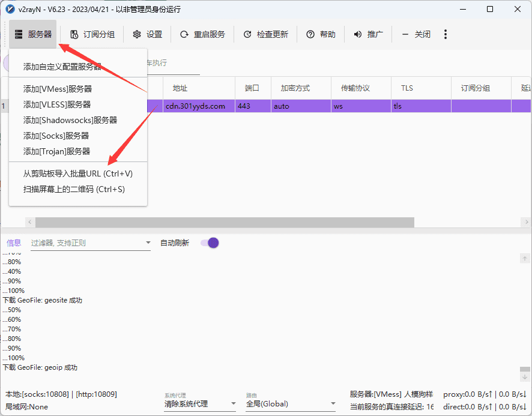The image size is (532, 416).
Task: Maximize the v2rayN window
Action: point(490,9)
